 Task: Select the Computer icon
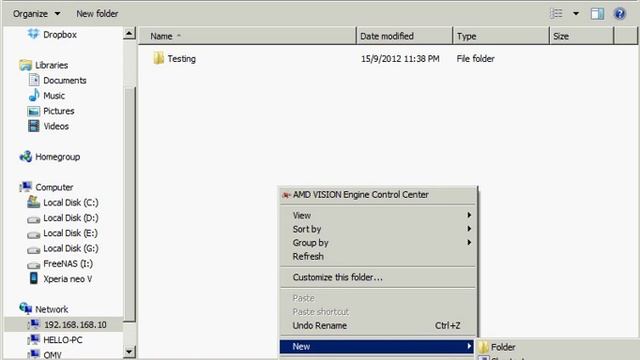25,187
